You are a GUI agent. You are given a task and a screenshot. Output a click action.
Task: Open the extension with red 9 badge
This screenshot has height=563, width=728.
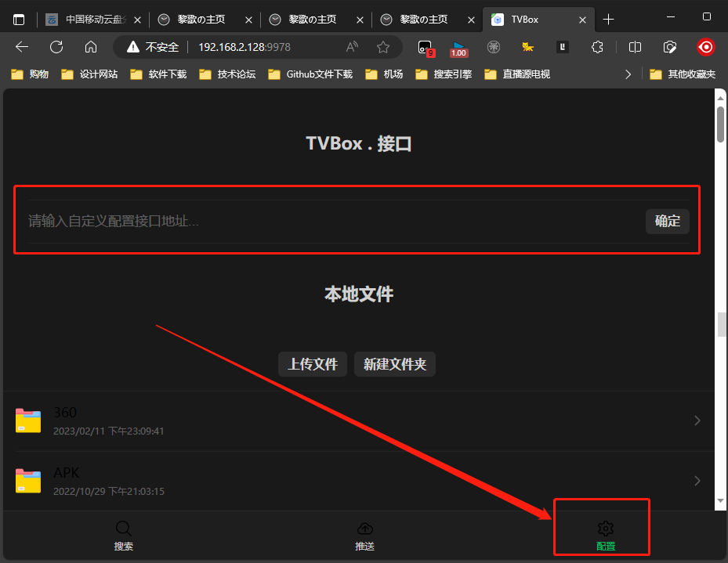[x=426, y=48]
